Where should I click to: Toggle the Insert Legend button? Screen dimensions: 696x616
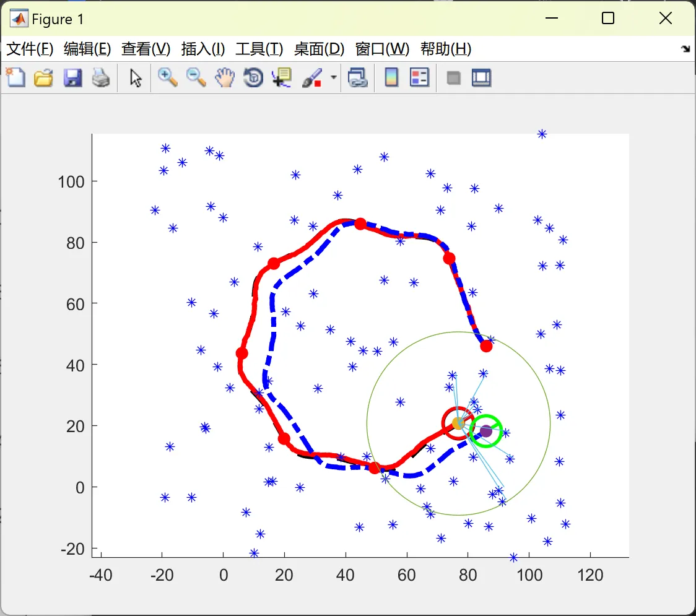419,77
